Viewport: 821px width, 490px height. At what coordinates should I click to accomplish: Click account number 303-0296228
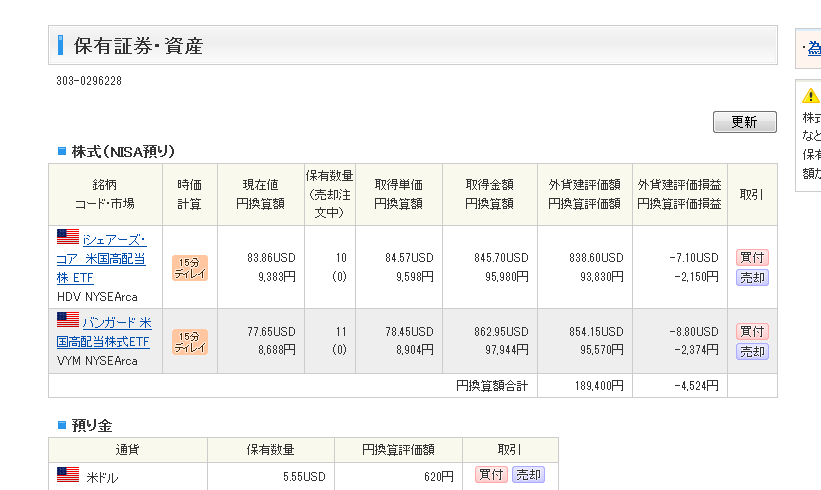89,81
